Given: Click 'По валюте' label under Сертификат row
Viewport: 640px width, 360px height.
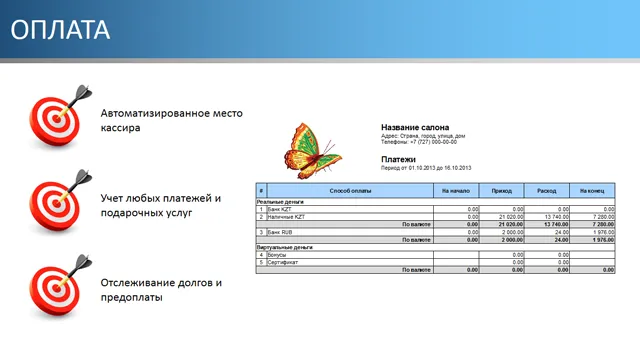Looking at the screenshot, I should [416, 270].
